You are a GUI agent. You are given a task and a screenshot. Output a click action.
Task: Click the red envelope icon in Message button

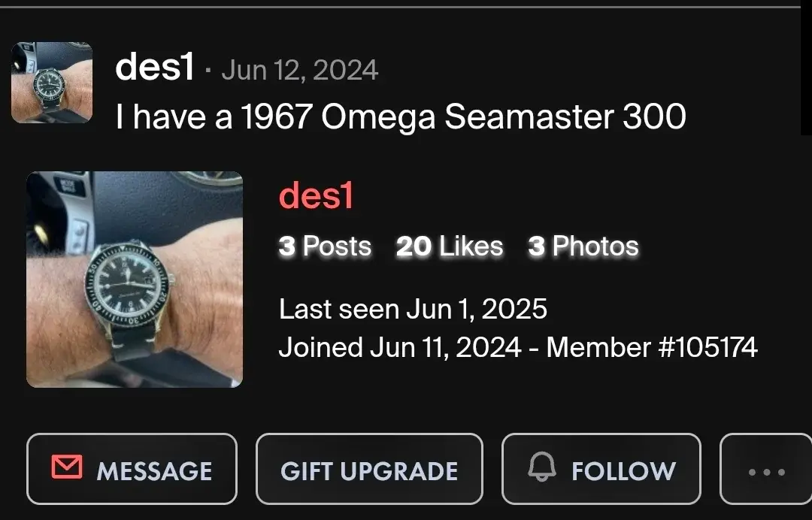click(67, 469)
